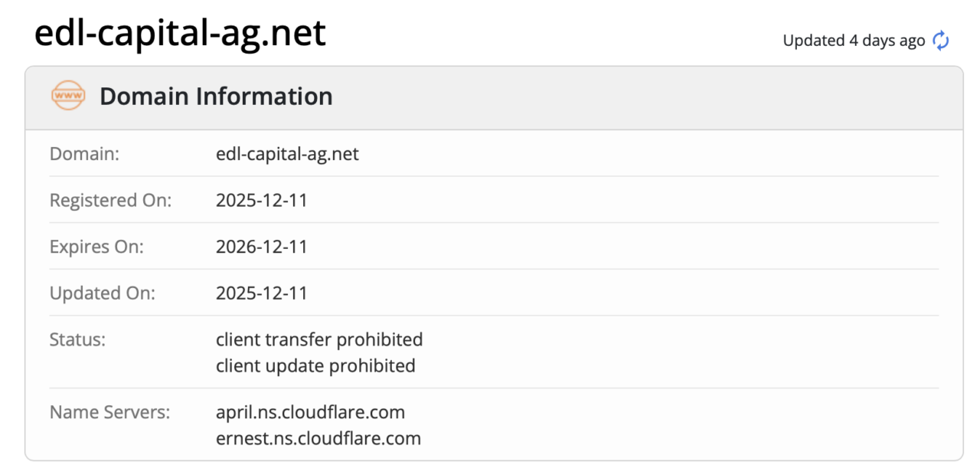The width and height of the screenshot is (980, 475).
Task: Click the 'Domain:' field label
Action: (x=84, y=154)
